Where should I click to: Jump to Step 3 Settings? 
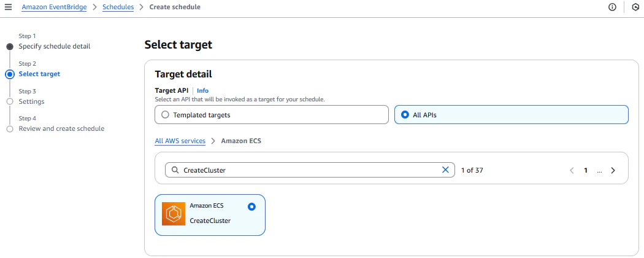pyautogui.click(x=32, y=101)
